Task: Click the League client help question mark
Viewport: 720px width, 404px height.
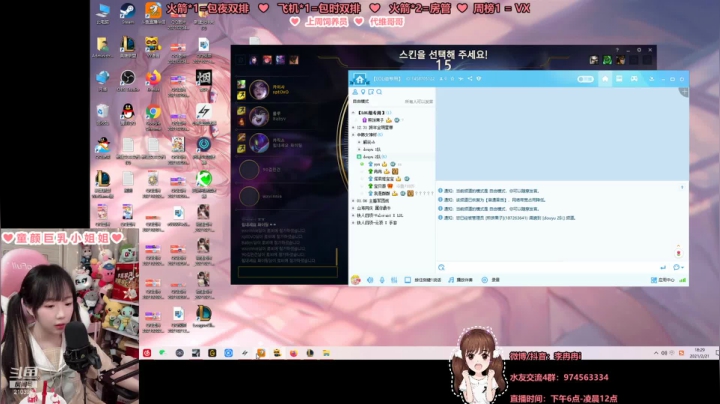Action: [618, 50]
